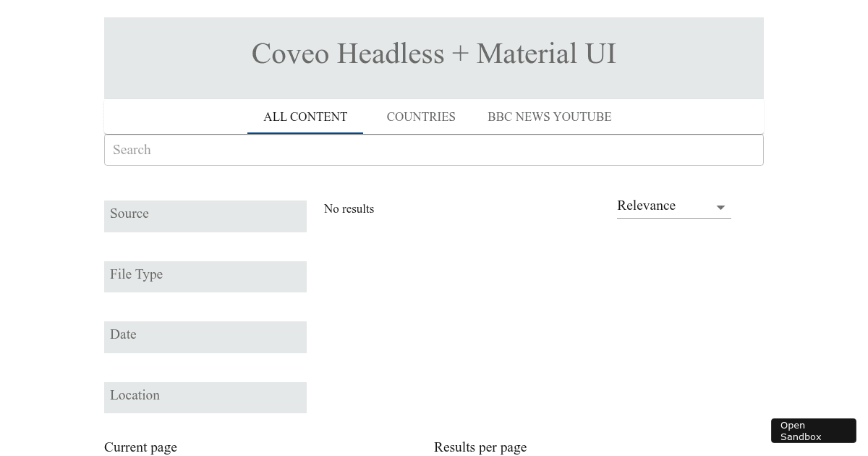Image resolution: width=868 pixels, height=456 pixels.
Task: Click the File Type facet header text
Action: click(136, 274)
